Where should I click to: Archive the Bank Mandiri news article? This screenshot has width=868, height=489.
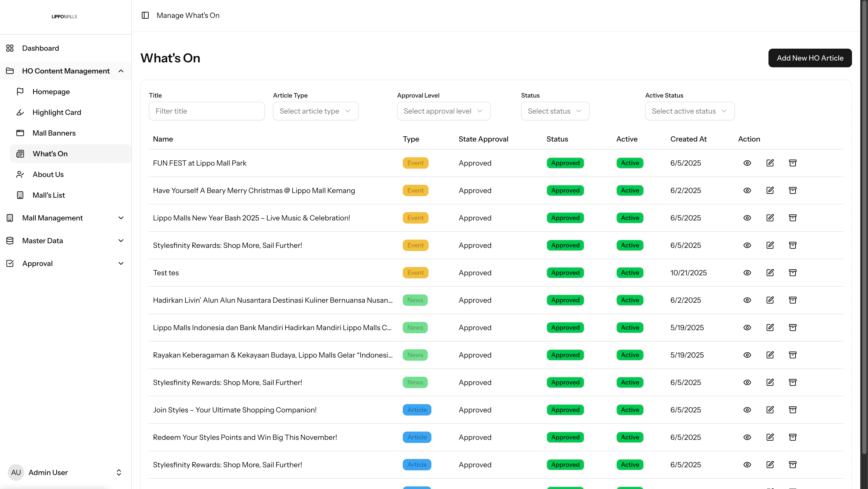pyautogui.click(x=793, y=328)
